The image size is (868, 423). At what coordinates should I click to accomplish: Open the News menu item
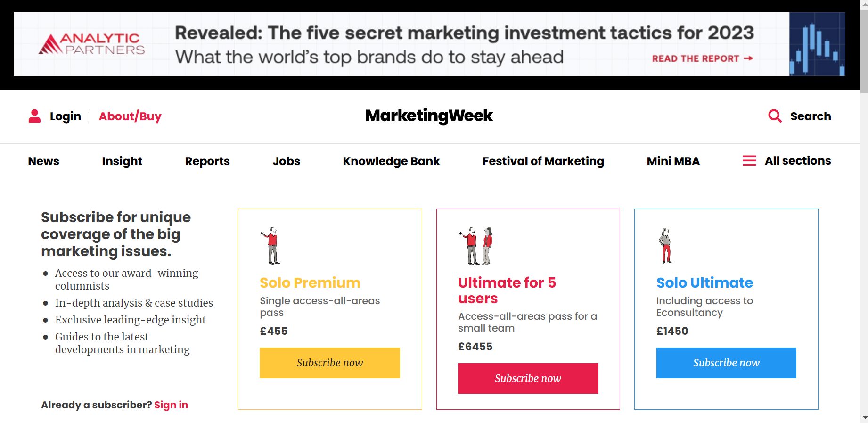(44, 161)
